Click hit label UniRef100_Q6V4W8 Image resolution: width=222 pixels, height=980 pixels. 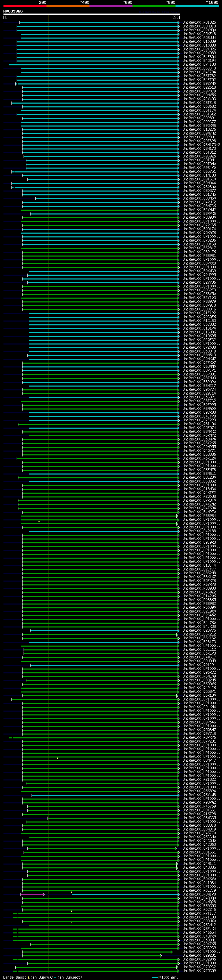199,795
